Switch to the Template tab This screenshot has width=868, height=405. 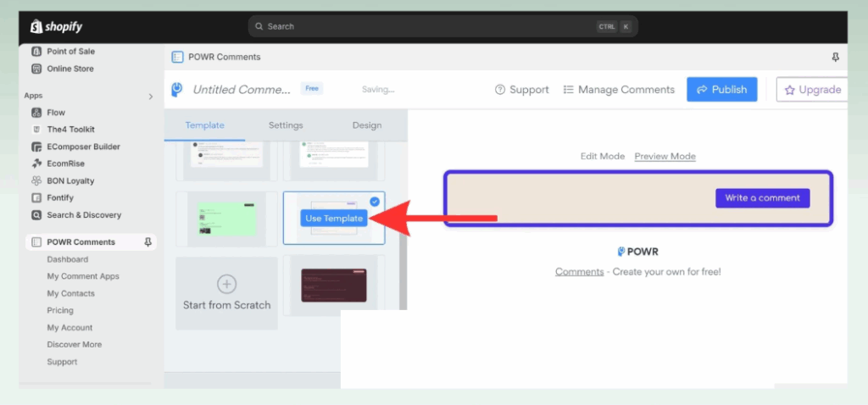[205, 125]
